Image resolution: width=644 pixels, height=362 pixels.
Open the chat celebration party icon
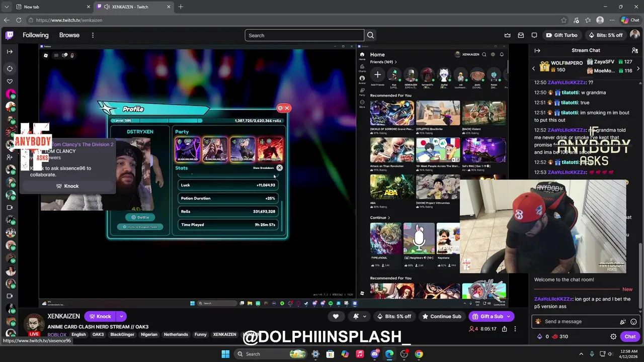(623, 322)
